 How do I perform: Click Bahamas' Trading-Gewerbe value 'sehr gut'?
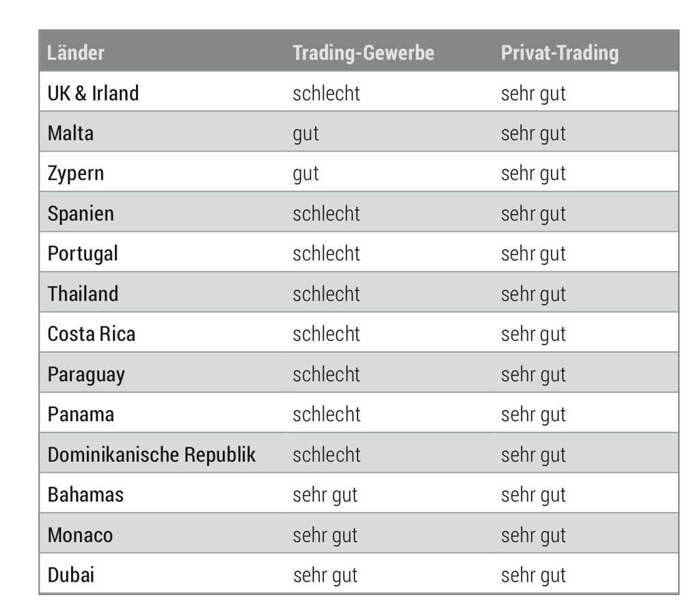point(325,495)
